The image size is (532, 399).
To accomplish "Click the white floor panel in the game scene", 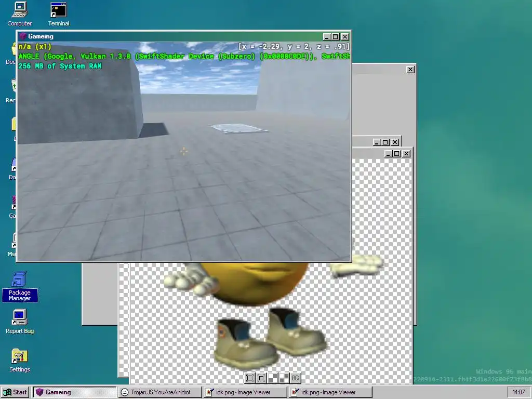I will [238, 128].
